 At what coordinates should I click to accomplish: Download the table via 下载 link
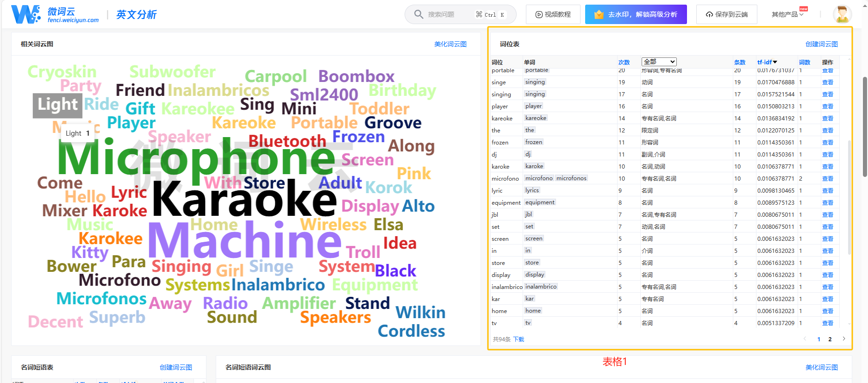[x=518, y=339]
